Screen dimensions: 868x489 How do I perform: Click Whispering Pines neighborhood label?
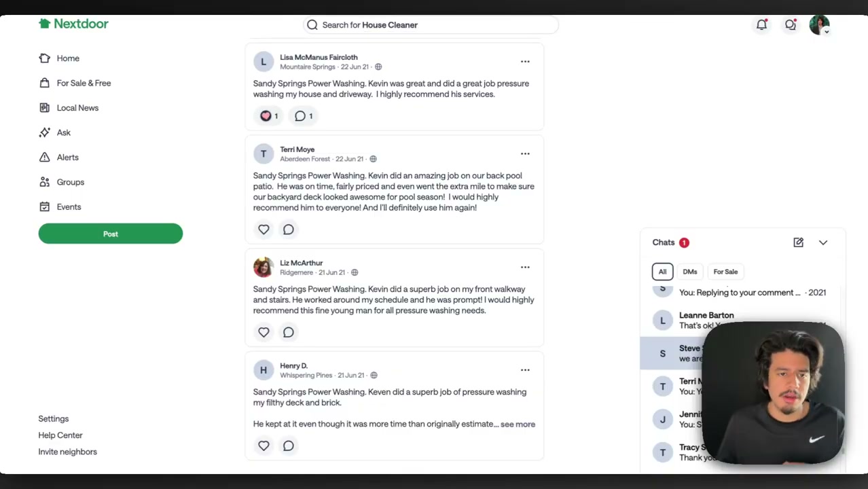click(x=306, y=376)
